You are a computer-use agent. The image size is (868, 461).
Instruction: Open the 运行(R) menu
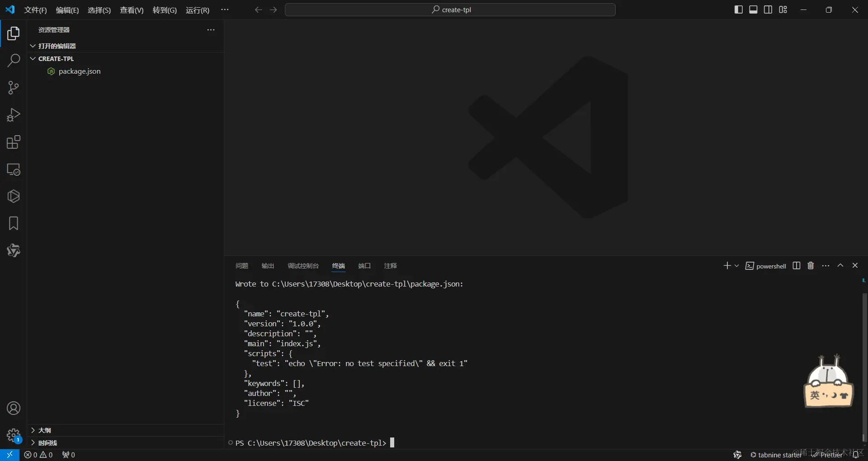tap(198, 10)
